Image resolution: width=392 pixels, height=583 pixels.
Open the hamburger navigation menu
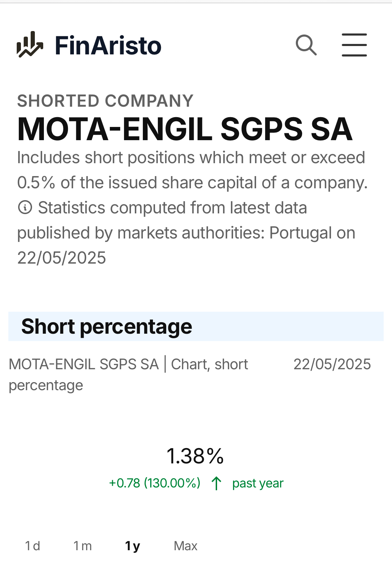pos(354,45)
